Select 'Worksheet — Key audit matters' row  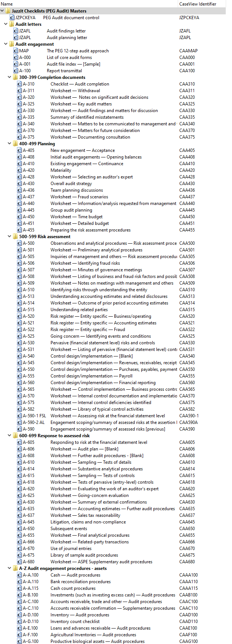click(x=113, y=104)
